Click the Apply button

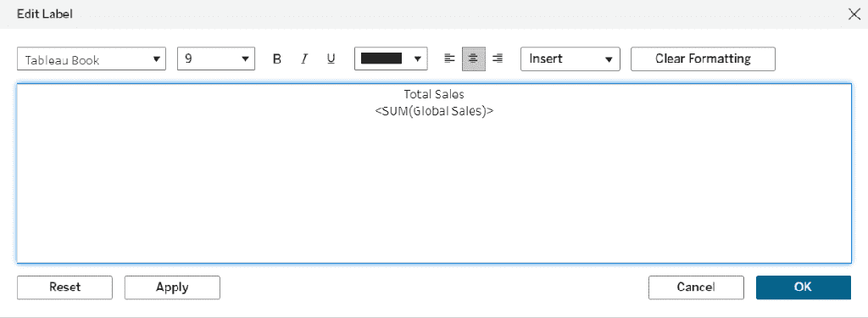[x=172, y=287]
